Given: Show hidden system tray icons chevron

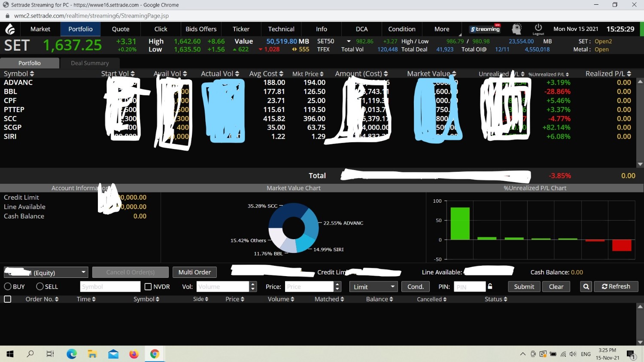Looking at the screenshot, I should (x=522, y=354).
